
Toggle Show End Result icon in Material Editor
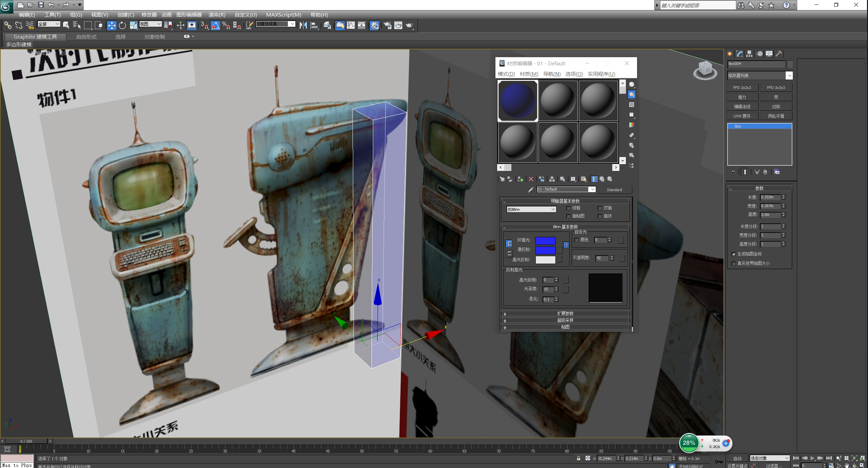click(594, 179)
